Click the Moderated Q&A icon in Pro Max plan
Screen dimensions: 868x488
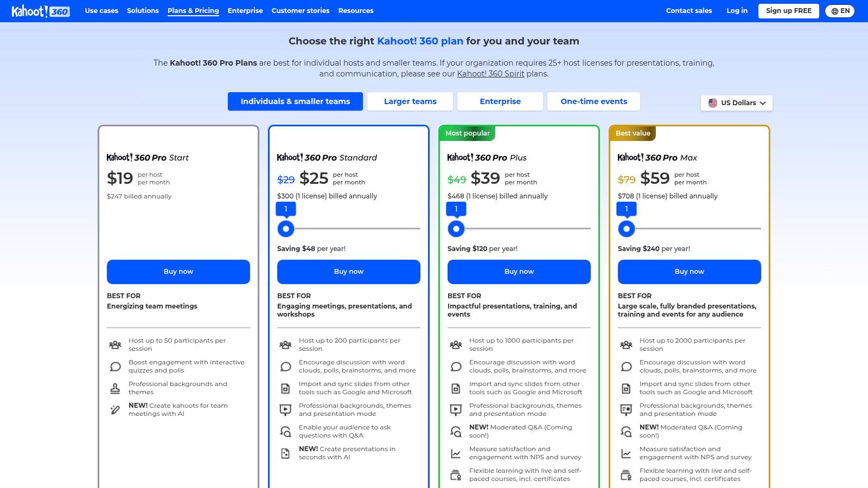pos(626,432)
